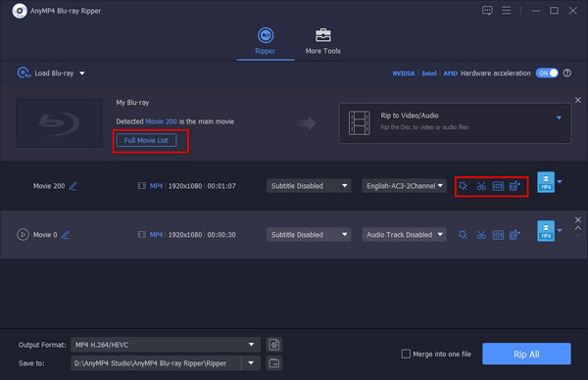Start ripping with the Rip All button
588x380 pixels.
click(x=526, y=354)
